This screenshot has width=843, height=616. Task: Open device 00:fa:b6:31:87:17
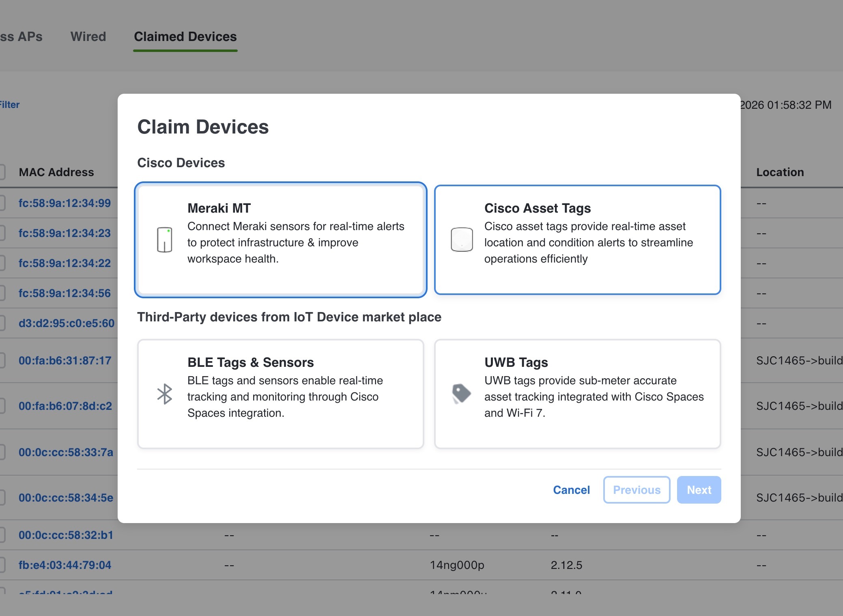click(65, 360)
